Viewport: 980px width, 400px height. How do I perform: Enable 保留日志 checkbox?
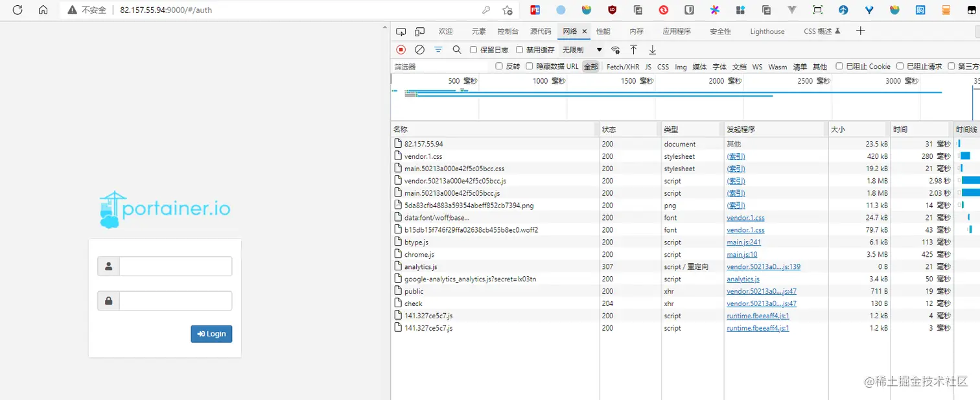coord(474,49)
